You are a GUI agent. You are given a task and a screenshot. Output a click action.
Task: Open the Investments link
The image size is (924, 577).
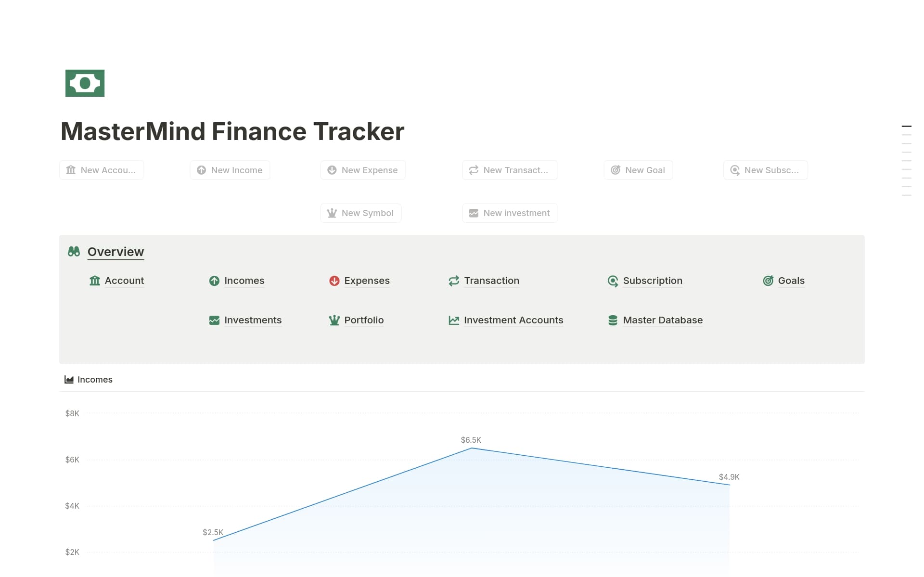[x=253, y=320]
